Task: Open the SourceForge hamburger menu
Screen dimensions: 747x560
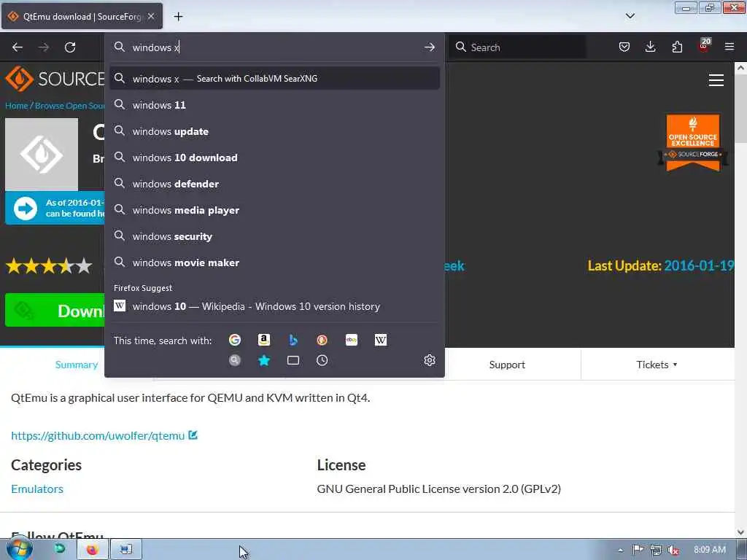Action: (716, 80)
